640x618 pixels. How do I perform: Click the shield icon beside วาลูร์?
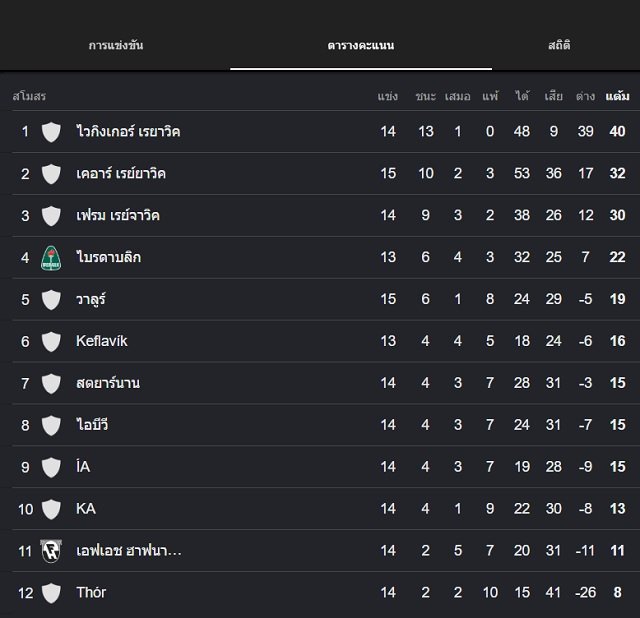[x=51, y=300]
